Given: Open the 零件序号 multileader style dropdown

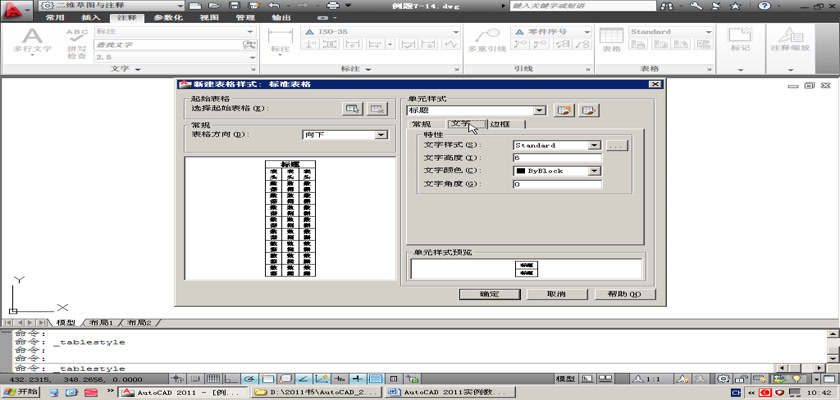Looking at the screenshot, I should click(x=551, y=32).
